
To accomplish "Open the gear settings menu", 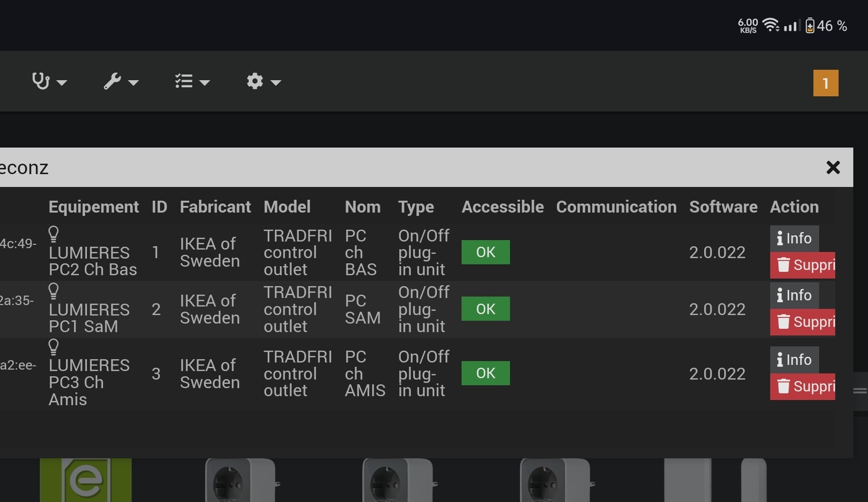I will click(255, 81).
